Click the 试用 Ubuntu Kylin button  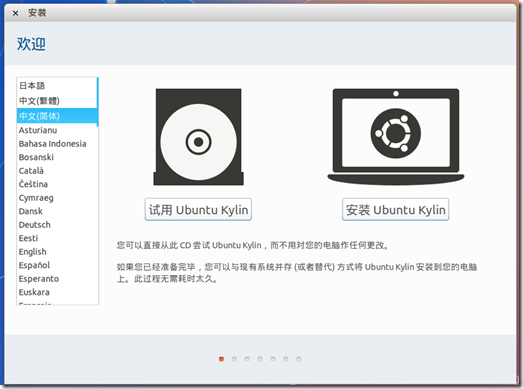click(198, 210)
